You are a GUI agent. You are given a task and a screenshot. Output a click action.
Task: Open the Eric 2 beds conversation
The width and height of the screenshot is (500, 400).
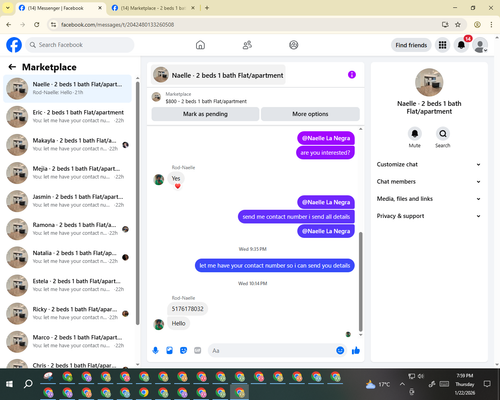pyautogui.click(x=68, y=117)
